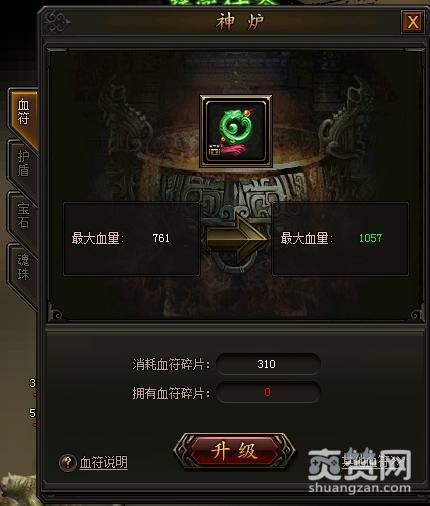Click the current 最大血量 761 panel
Screen dimensions: 430x506
pos(131,239)
